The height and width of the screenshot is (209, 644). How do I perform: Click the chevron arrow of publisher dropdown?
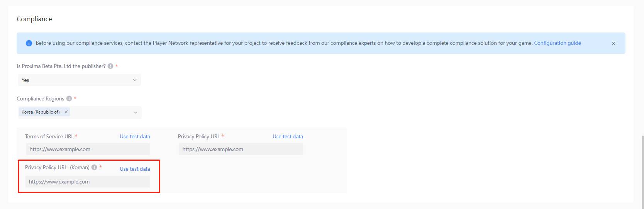click(135, 80)
